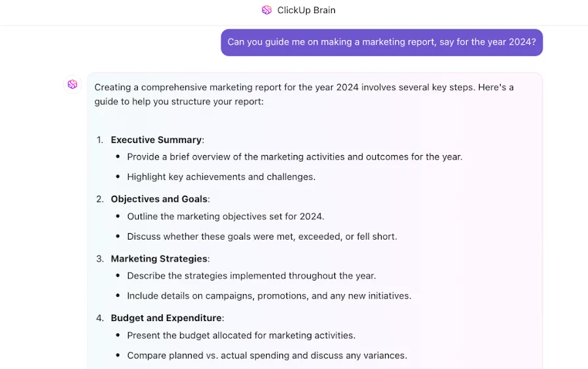Click 'Present the budget allocated' bullet
Viewport: 588px width, 369px height.
241,336
